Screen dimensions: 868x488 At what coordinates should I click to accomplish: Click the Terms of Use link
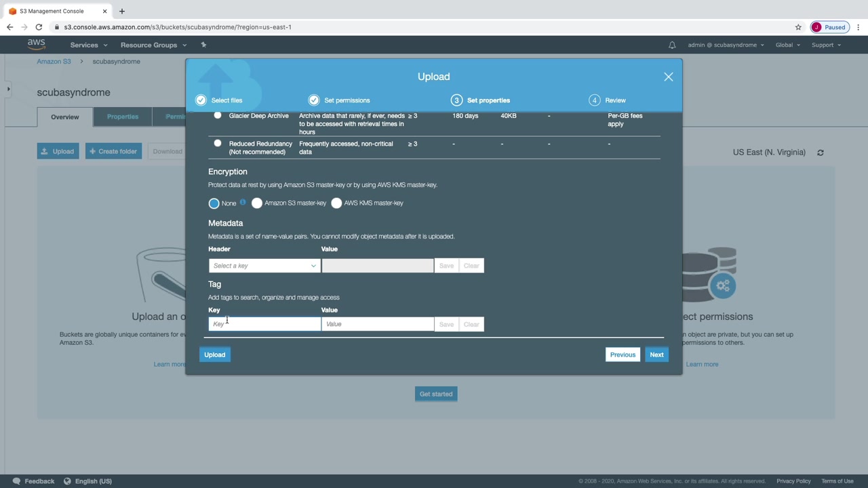837,481
